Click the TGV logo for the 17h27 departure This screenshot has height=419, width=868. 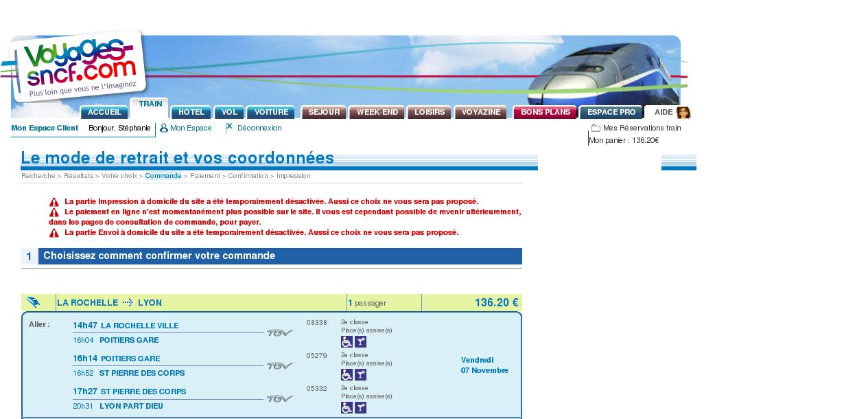[x=280, y=398]
